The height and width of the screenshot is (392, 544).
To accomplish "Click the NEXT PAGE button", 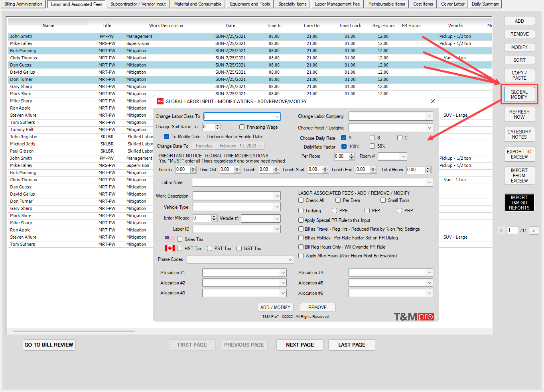I will [300, 345].
